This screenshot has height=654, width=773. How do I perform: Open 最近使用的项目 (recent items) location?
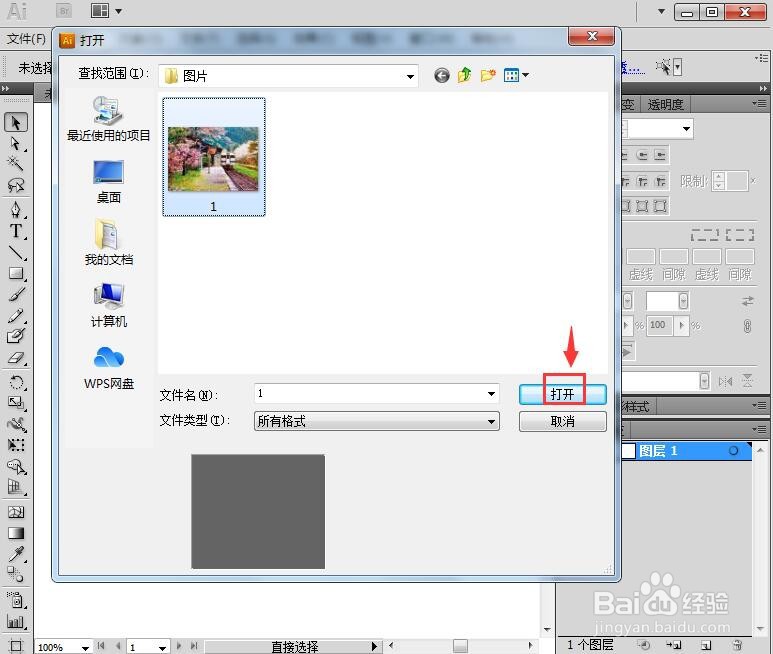tap(108, 119)
